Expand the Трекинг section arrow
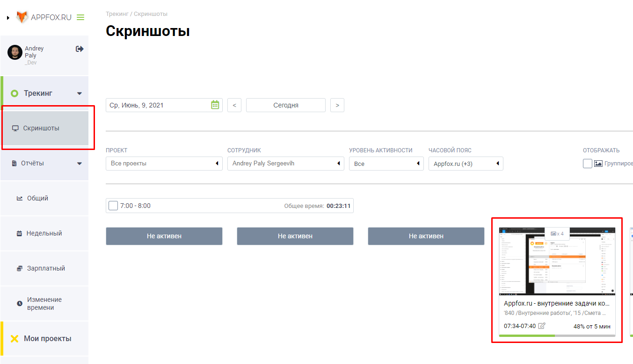This screenshot has height=364, width=633. (80, 93)
